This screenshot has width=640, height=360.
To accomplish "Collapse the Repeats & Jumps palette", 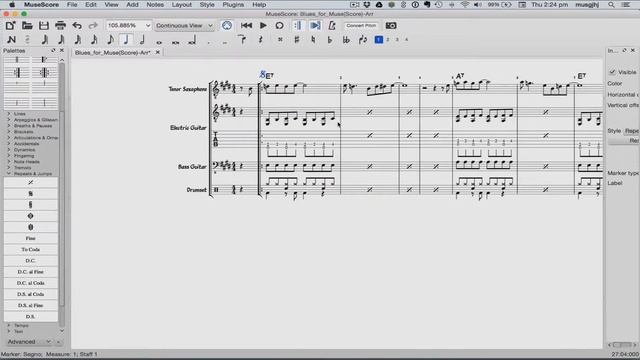I will pos(33,174).
